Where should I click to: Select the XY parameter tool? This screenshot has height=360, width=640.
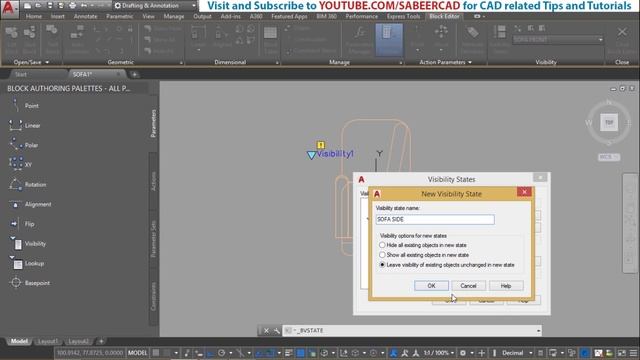(x=20, y=164)
